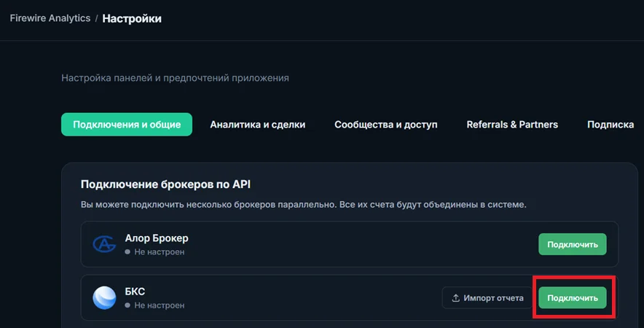Viewport: 644px width, 328px height.
Task: Open the Сообщества и доступ tab
Action: [x=385, y=125]
